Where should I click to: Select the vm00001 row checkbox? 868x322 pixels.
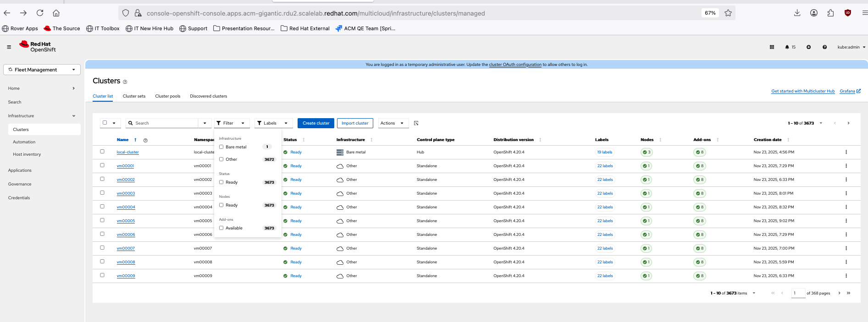pos(102,165)
